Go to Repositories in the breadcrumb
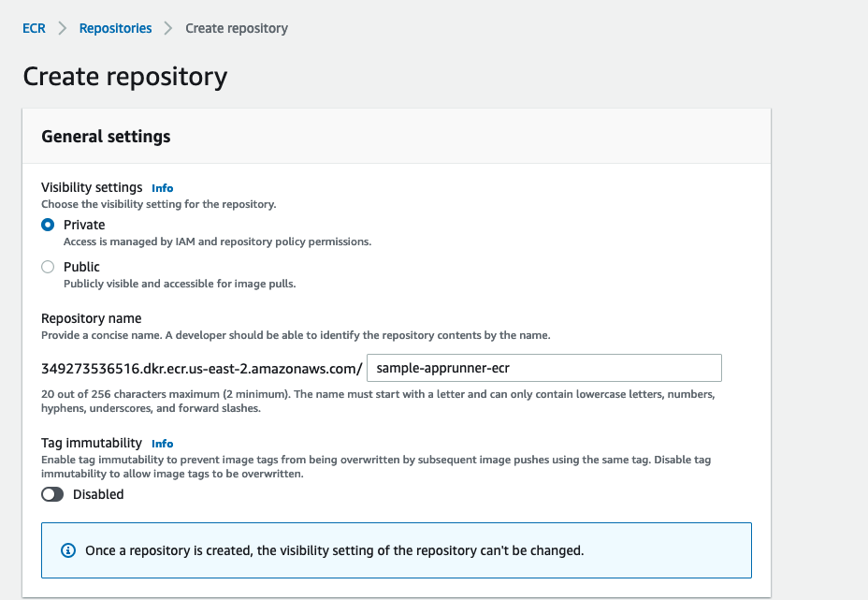The image size is (868, 600). (x=115, y=28)
